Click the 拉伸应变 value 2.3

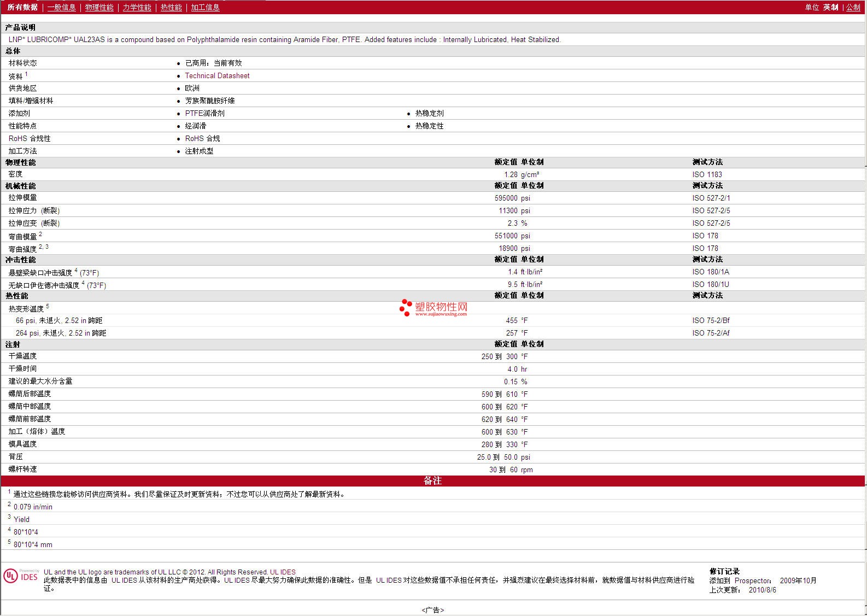(x=512, y=223)
